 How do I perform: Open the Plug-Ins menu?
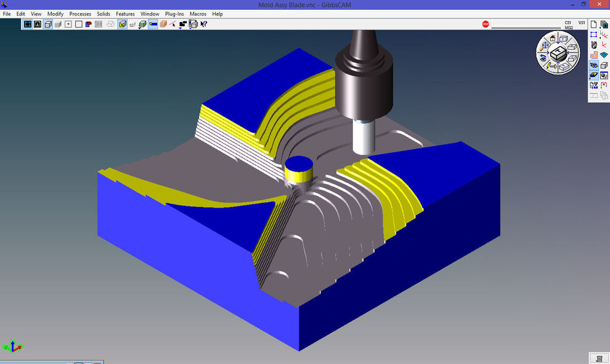(x=174, y=14)
